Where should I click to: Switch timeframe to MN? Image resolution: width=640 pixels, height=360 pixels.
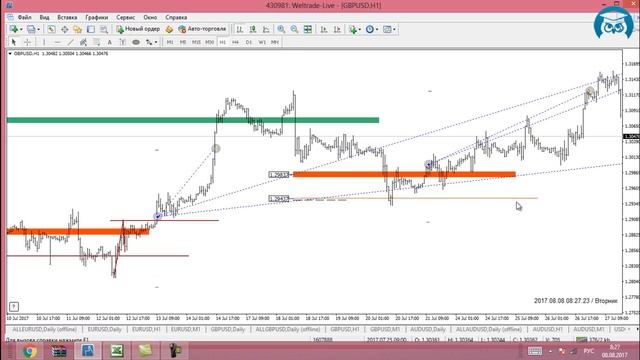[x=275, y=42]
